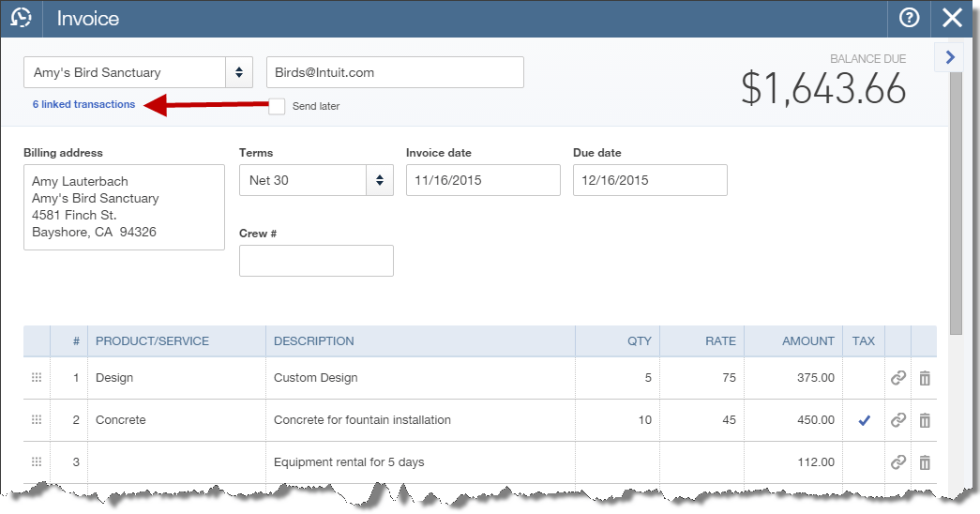Click the amount 375.00 cell
Viewport: 980px width, 514px height.
click(793, 378)
